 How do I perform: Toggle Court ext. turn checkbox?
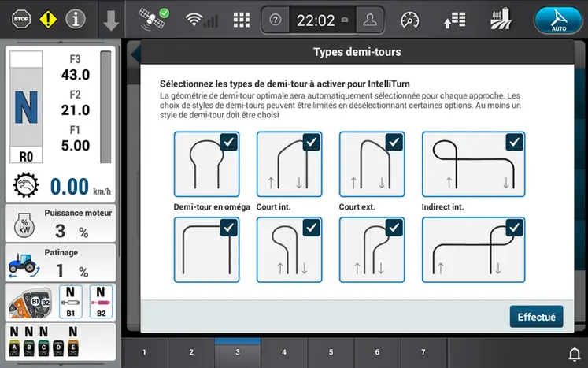pos(394,142)
